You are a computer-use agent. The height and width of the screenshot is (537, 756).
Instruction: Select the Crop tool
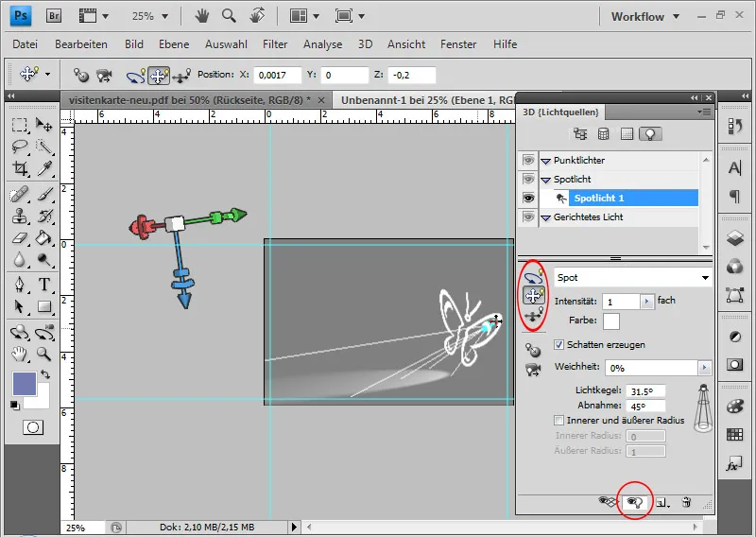tap(19, 168)
